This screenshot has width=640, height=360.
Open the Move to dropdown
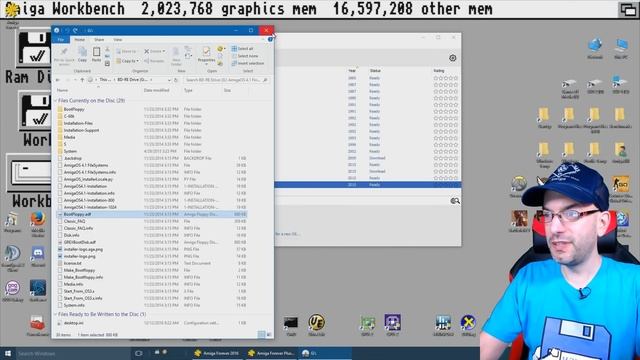pyautogui.click(x=126, y=51)
